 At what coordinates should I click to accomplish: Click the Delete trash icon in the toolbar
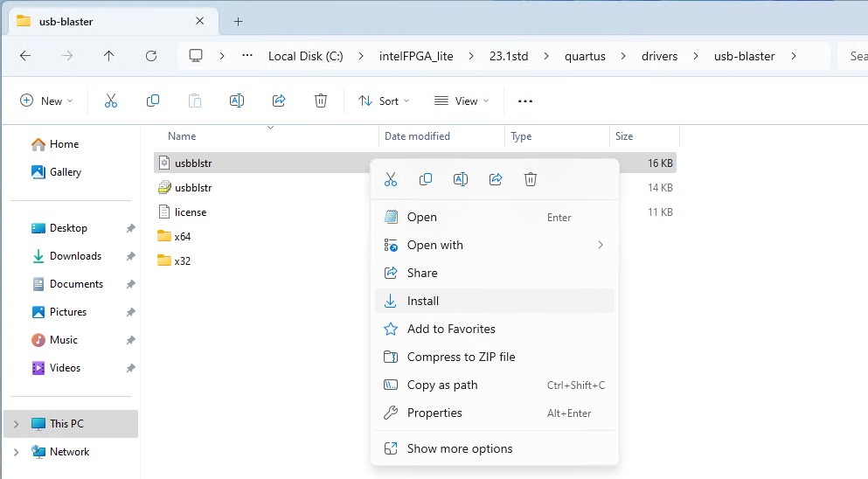point(321,101)
